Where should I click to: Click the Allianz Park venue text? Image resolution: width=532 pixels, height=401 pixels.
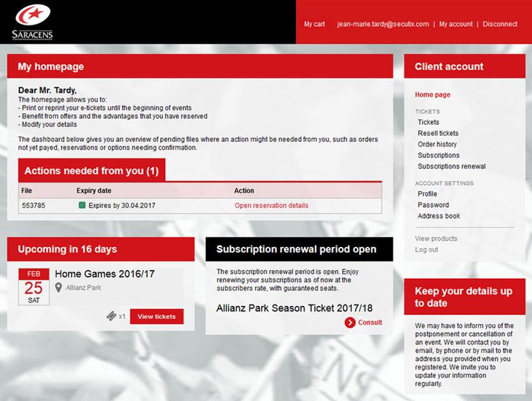coord(84,288)
